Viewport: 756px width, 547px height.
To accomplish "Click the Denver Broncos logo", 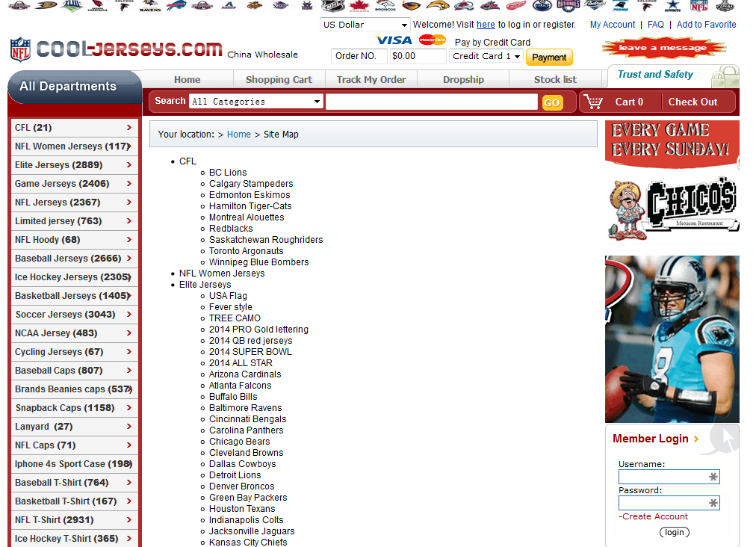I will tap(385, 5).
